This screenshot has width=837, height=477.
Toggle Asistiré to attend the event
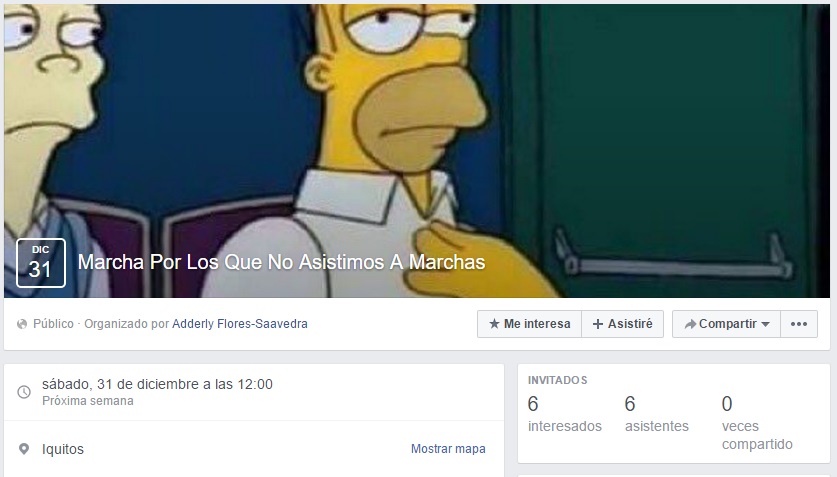pyautogui.click(x=622, y=324)
